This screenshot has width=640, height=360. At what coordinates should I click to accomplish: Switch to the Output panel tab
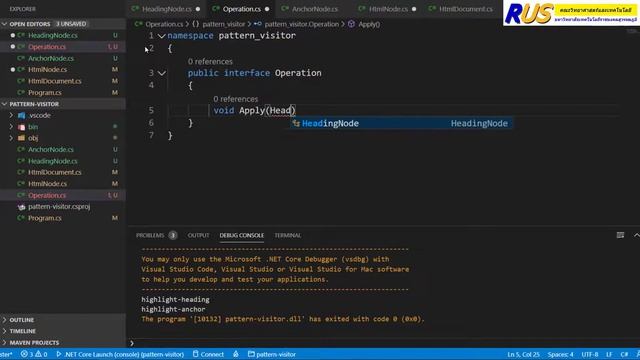coord(198,235)
